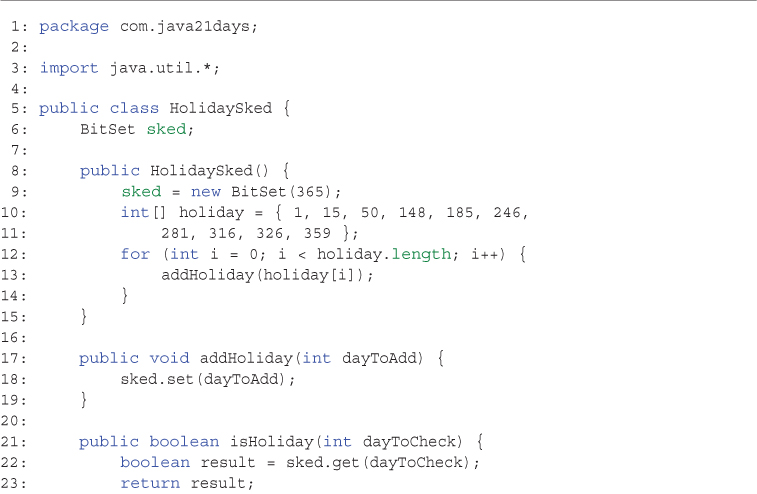Image resolution: width=757 pixels, height=494 pixels.
Task: Click 'dayToAdd)' parameter on line 17
Action: [x=382, y=358]
